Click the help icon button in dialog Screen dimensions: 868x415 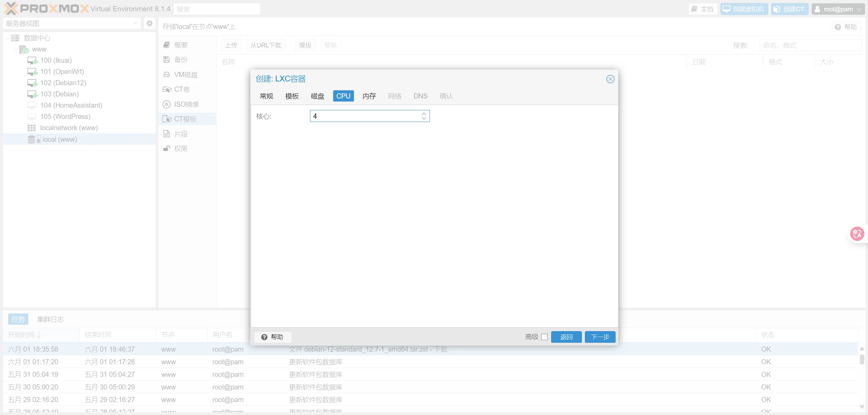pyautogui.click(x=273, y=337)
